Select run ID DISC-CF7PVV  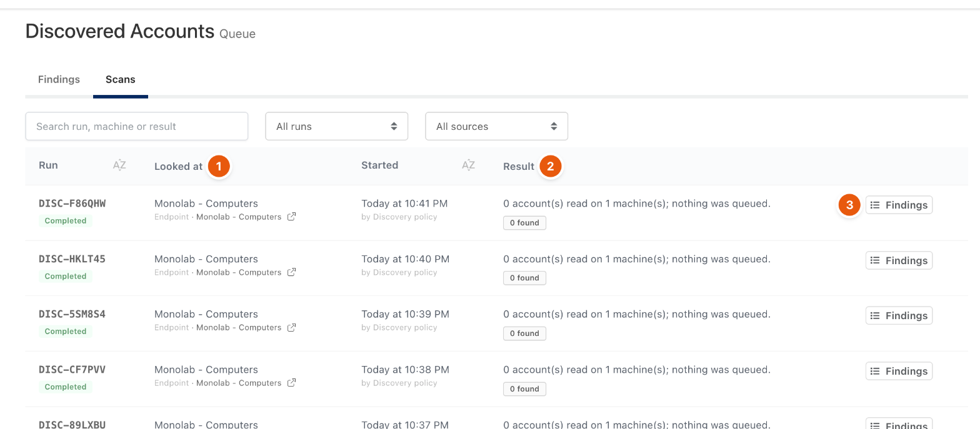tap(72, 370)
